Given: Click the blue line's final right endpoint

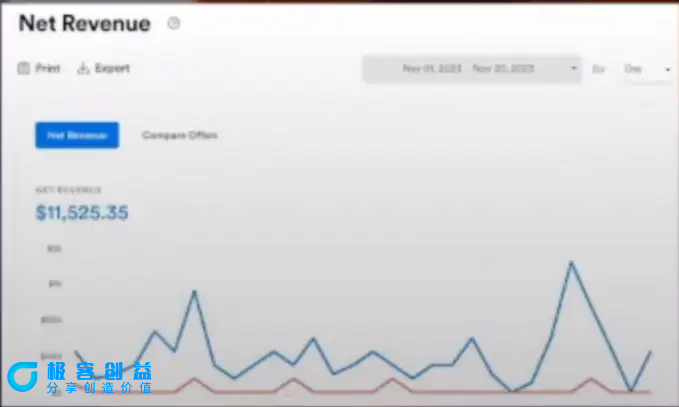Looking at the screenshot, I should coord(651,351).
